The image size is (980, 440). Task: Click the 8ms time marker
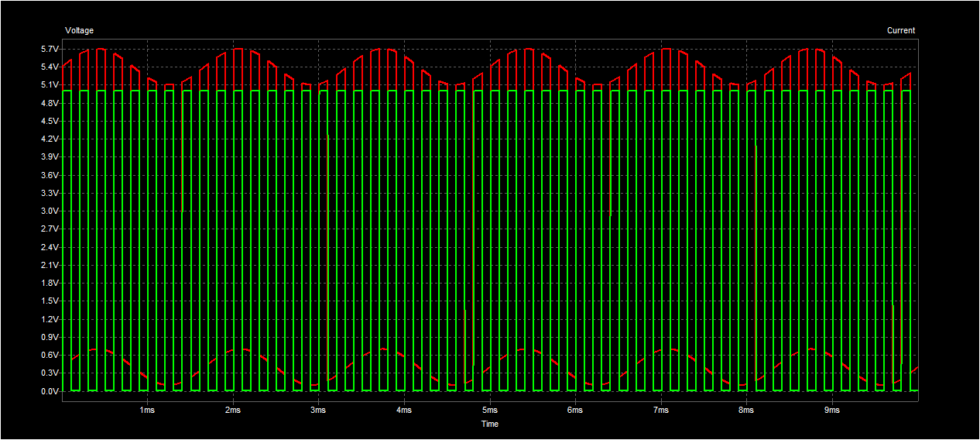746,410
